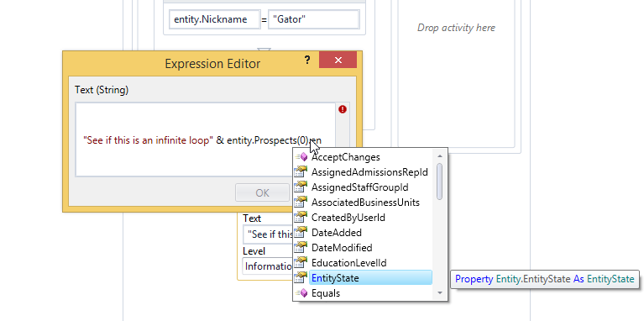Open Expression Editor help question mark
The image size is (644, 321).
(307, 60)
